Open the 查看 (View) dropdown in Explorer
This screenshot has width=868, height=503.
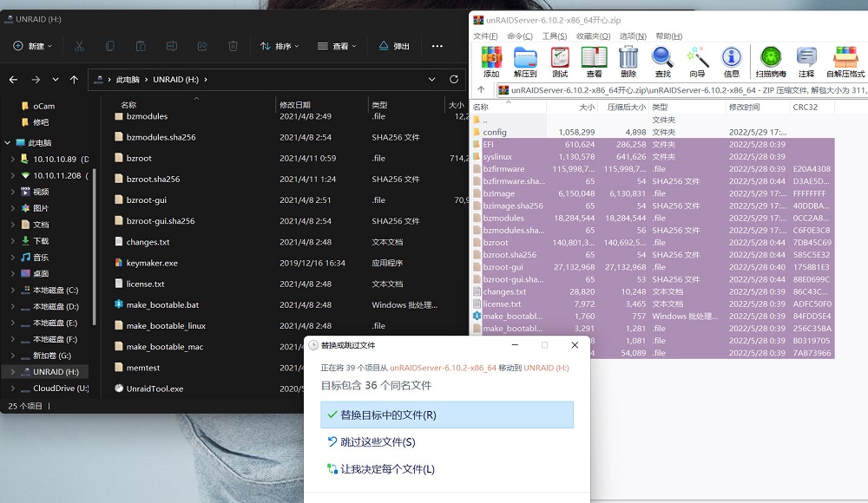(x=337, y=46)
